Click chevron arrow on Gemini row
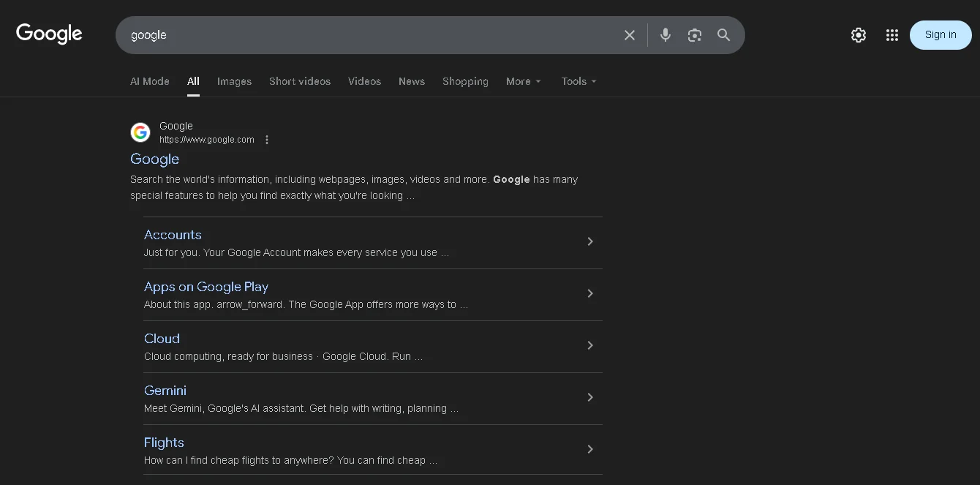 590,397
